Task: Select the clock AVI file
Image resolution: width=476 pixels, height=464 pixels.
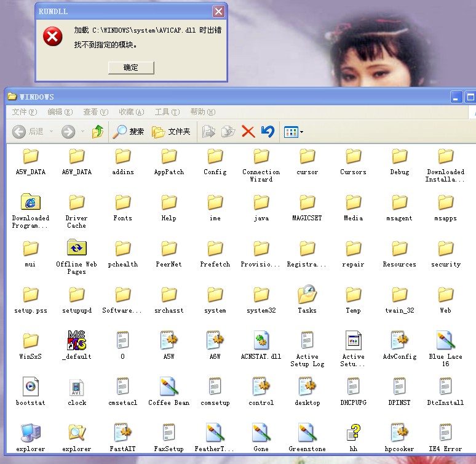Action: pyautogui.click(x=76, y=392)
